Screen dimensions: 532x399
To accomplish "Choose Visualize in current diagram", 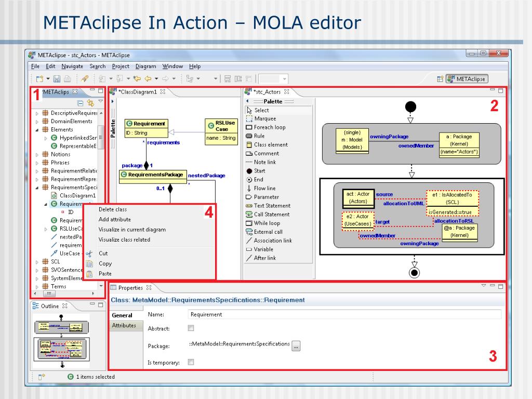I will pos(132,230).
